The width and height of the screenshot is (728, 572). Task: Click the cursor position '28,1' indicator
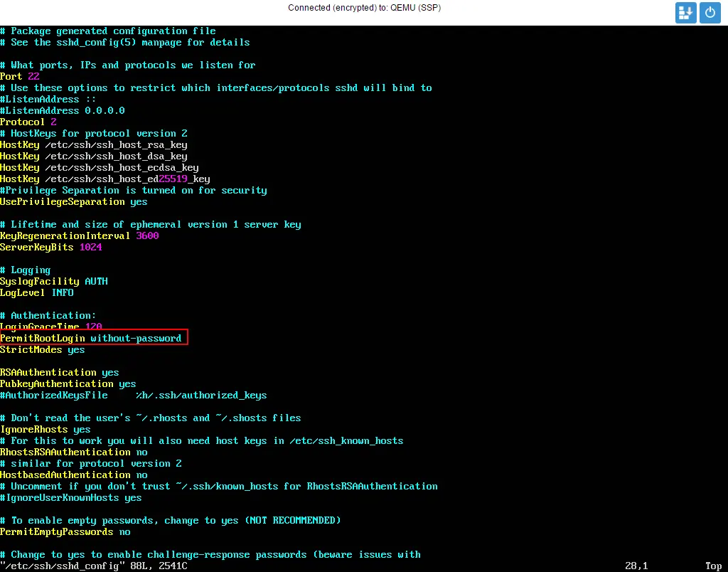pos(636,566)
